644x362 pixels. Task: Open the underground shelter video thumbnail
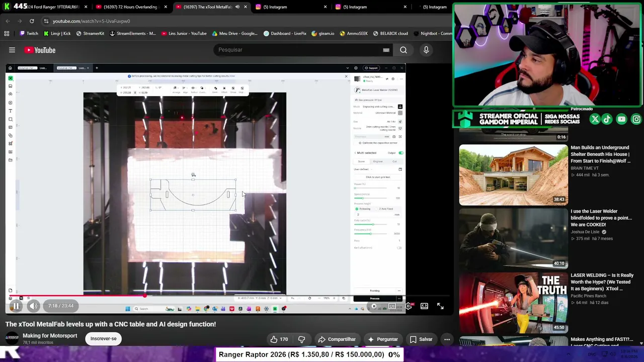(513, 175)
